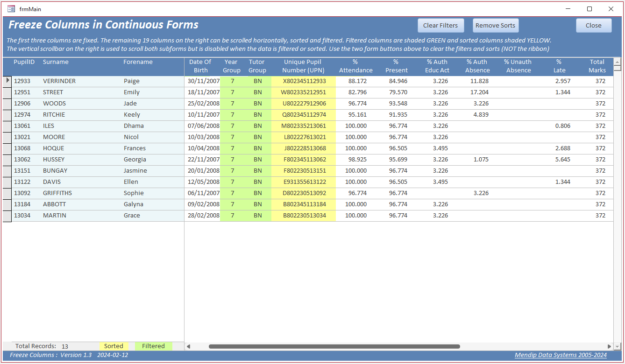Click the surname cell WOODS
The image size is (625, 364).
coord(55,103)
